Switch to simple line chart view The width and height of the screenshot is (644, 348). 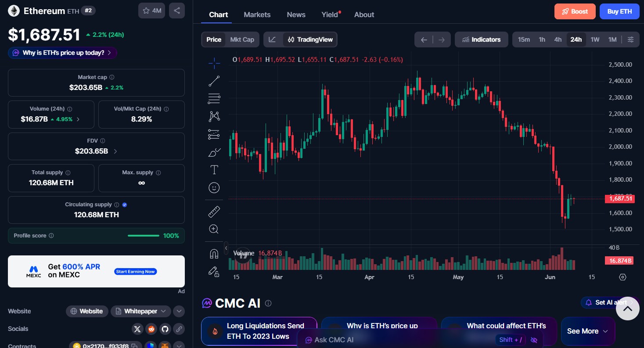pyautogui.click(x=273, y=39)
